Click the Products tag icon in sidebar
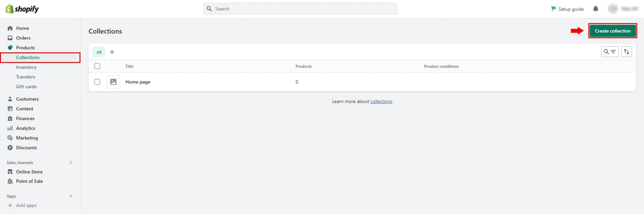 10,48
